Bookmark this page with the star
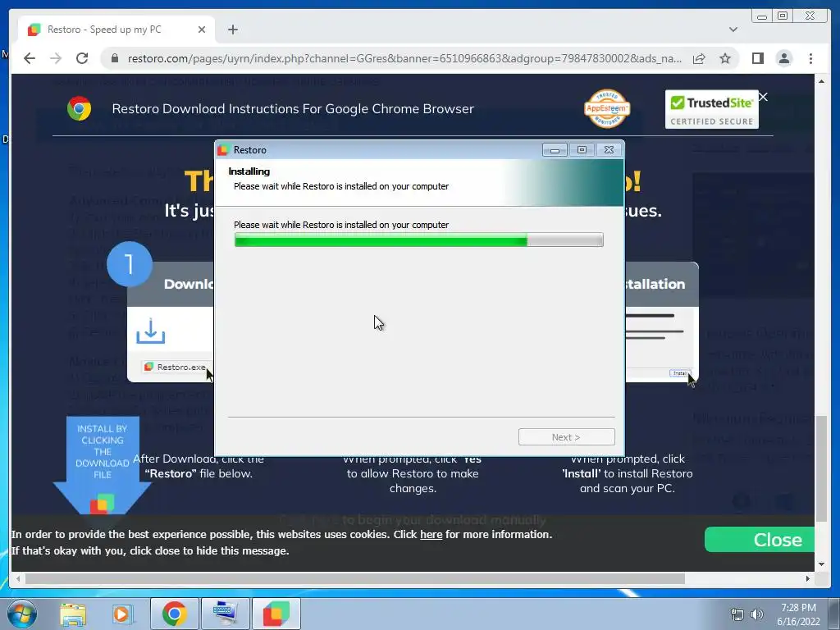Screen dimensions: 840x630 point(725,58)
